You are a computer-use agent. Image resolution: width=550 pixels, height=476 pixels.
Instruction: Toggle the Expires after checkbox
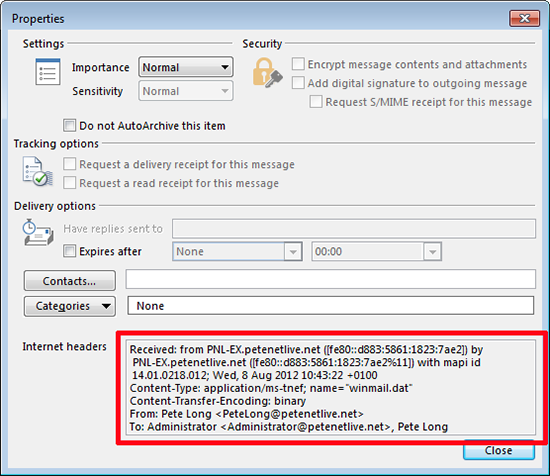pyautogui.click(x=69, y=251)
